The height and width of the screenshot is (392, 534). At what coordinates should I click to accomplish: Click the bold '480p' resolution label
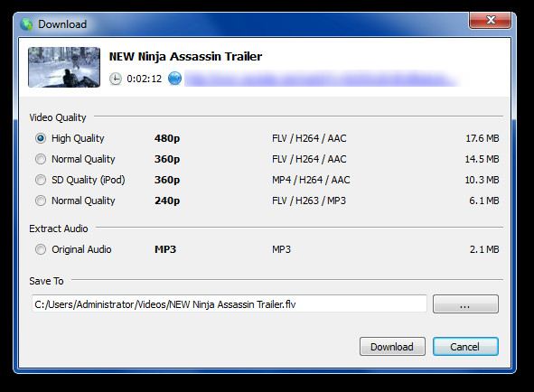167,138
